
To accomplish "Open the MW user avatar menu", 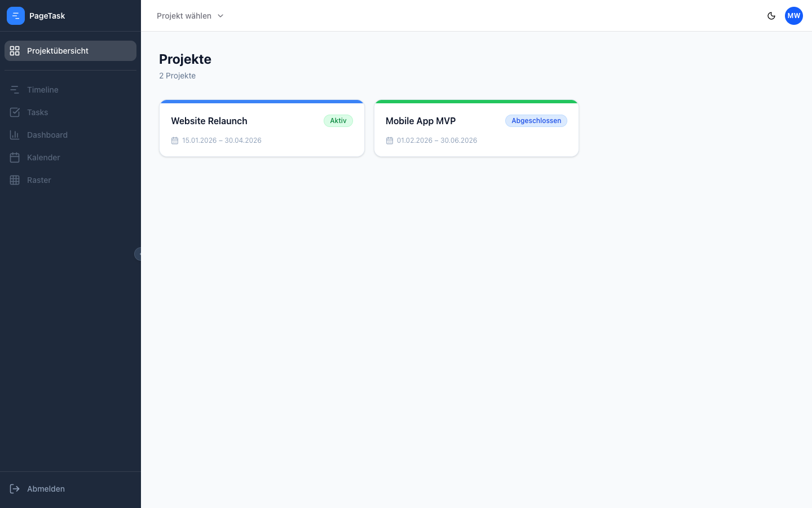I will click(794, 16).
